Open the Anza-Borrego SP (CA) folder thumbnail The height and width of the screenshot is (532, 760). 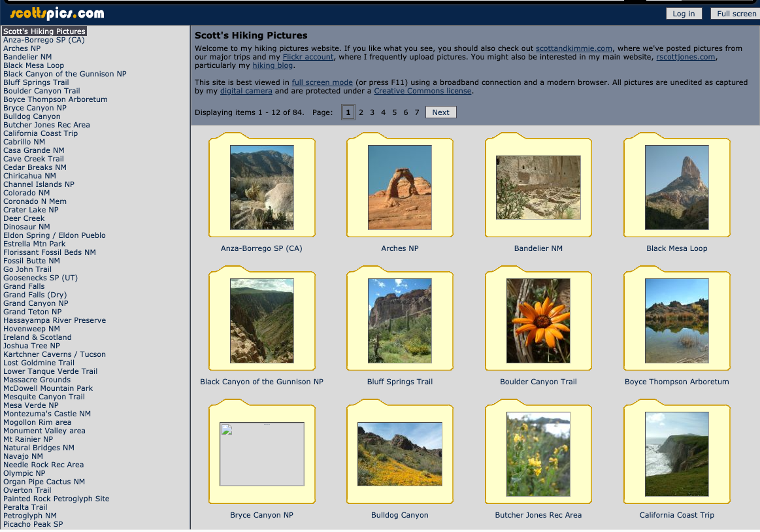262,187
